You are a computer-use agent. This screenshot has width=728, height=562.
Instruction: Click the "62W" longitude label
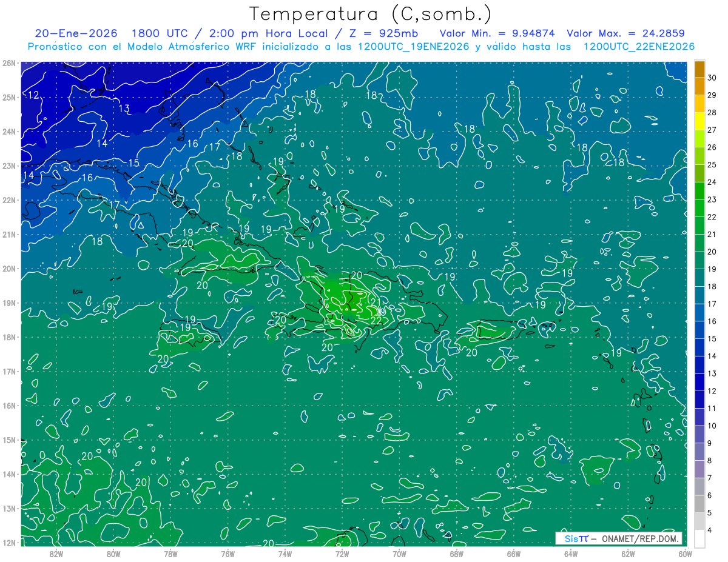[x=628, y=554]
